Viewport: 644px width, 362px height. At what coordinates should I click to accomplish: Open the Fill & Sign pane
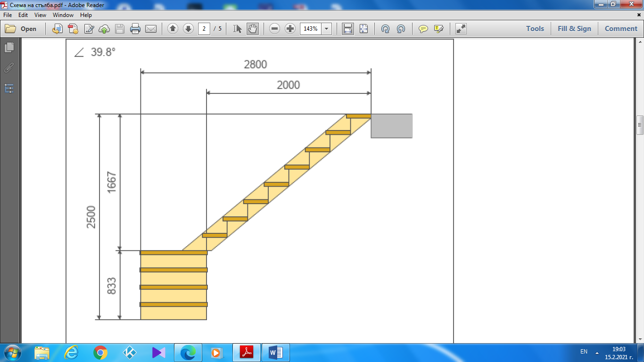click(574, 29)
